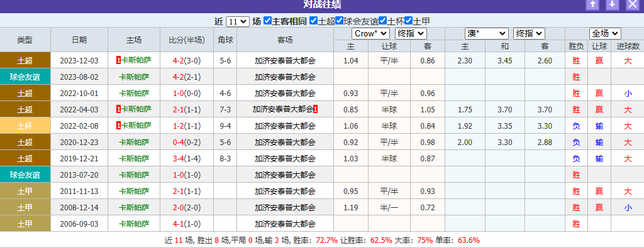This screenshot has width=644, height=248.
Task: Expand the 全场 period dropdown
Action: (605, 34)
